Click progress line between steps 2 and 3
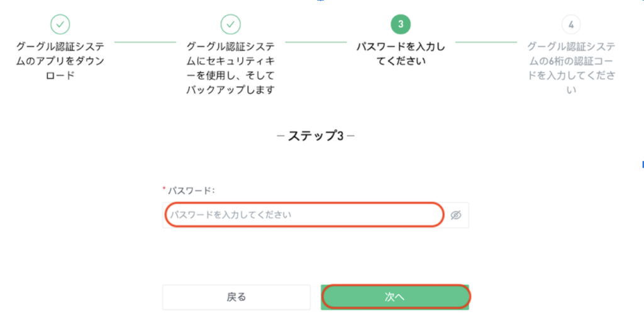Viewport: 644px width, 328px height. point(316,42)
